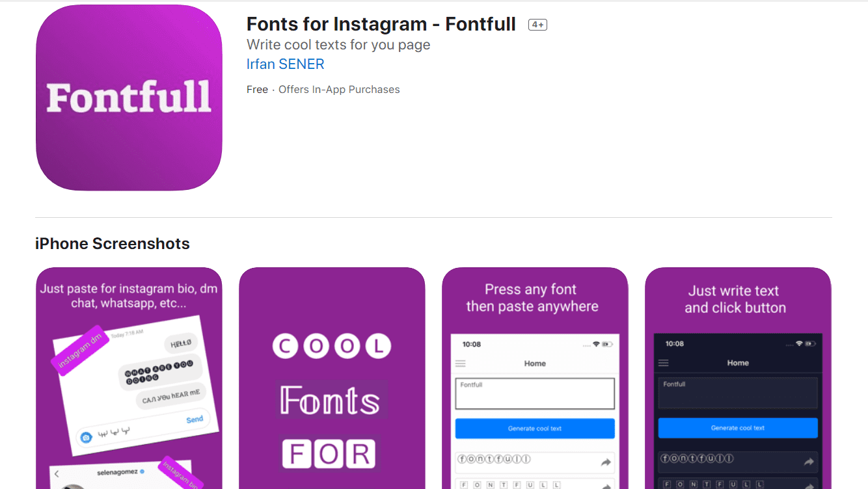
Task: Open the Irfan SENER developer link
Action: point(285,64)
